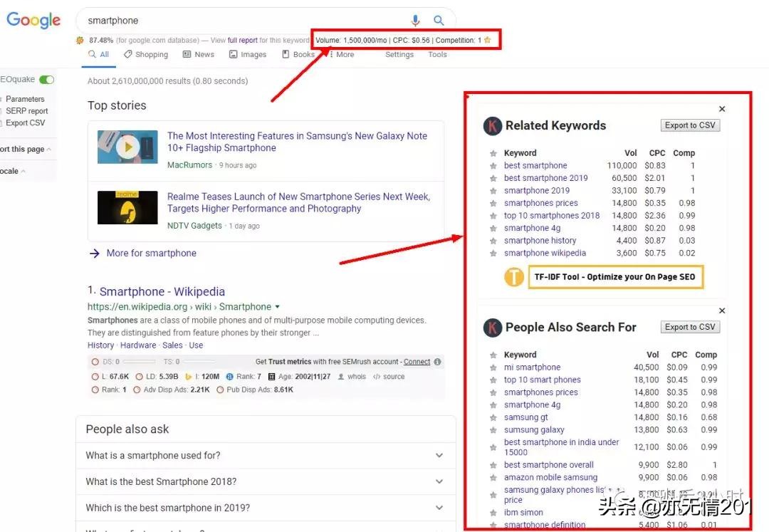This screenshot has width=769, height=532.
Task: Star the 'top 10 smartphones 2018' keyword
Action: tap(493, 216)
